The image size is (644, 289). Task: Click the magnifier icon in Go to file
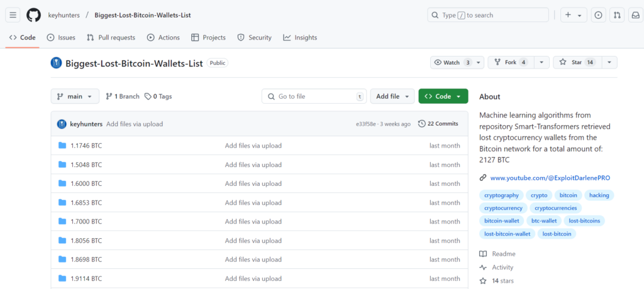[x=271, y=97]
